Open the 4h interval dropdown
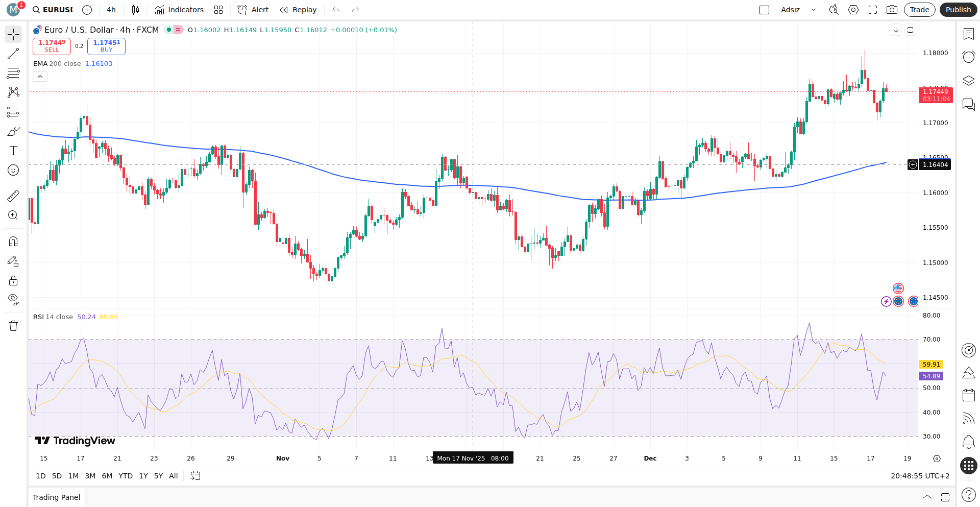The image size is (980, 507). (110, 10)
